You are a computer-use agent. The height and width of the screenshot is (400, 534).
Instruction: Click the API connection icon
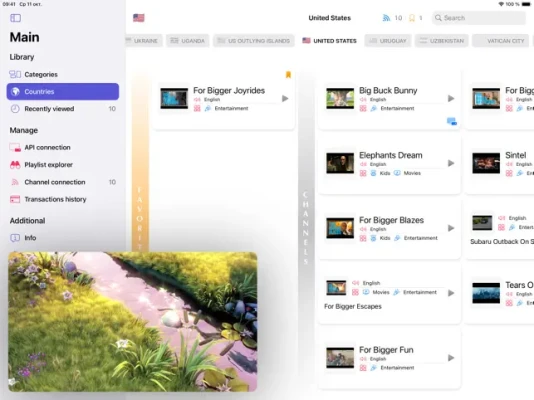pos(15,147)
